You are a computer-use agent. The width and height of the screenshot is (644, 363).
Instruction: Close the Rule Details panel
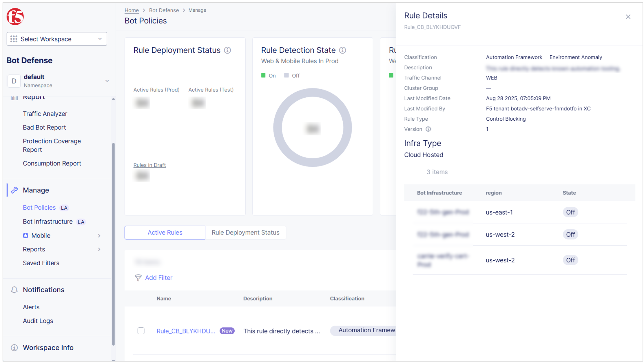(x=628, y=17)
